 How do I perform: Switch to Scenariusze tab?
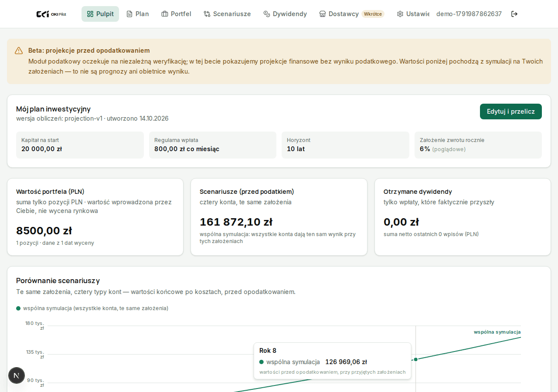[227, 14]
